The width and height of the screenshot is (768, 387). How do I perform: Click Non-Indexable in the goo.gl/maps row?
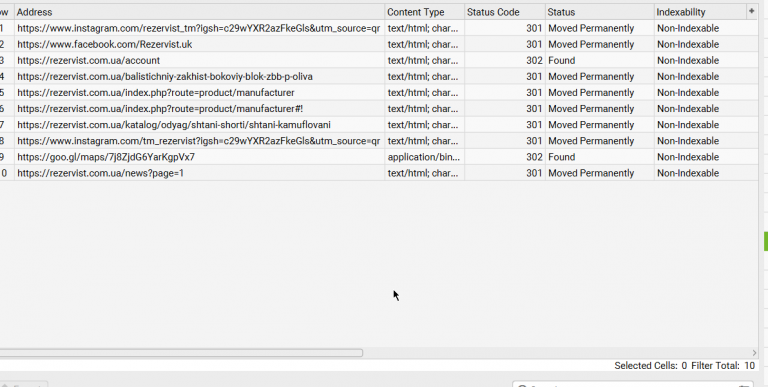coord(706,157)
